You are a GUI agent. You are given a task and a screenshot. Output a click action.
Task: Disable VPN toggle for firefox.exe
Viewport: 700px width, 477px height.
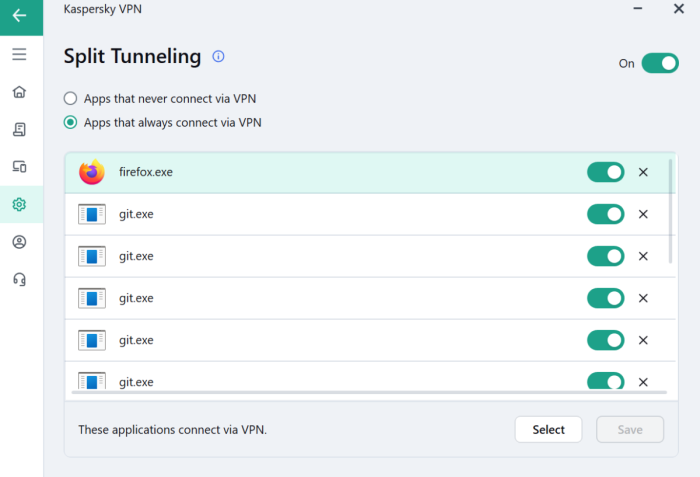[x=605, y=173]
